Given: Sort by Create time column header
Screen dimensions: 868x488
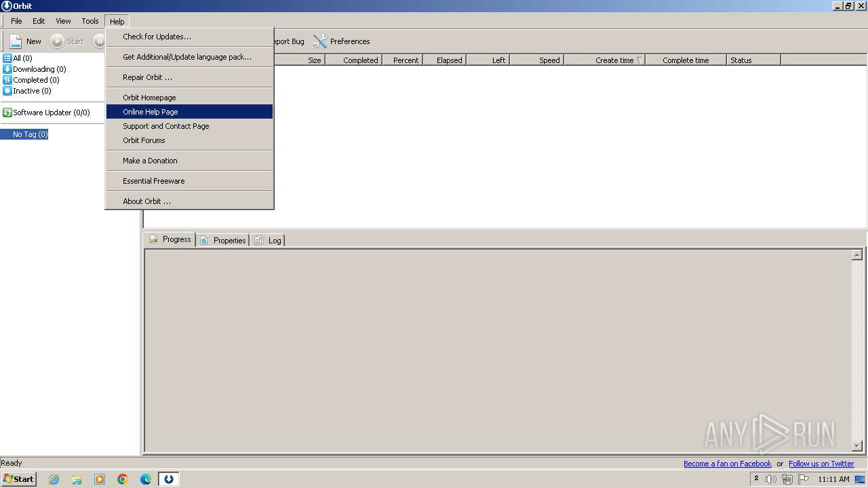Looking at the screenshot, I should (605, 60).
